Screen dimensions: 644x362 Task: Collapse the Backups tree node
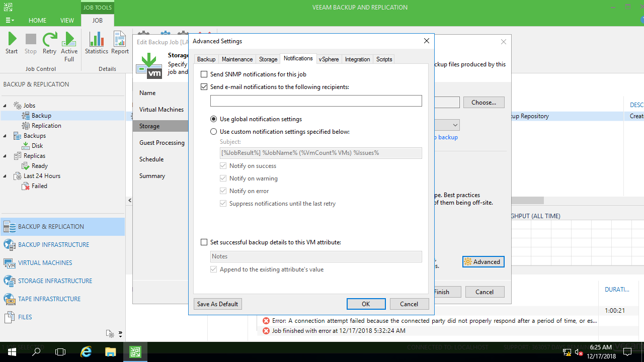pos(6,136)
